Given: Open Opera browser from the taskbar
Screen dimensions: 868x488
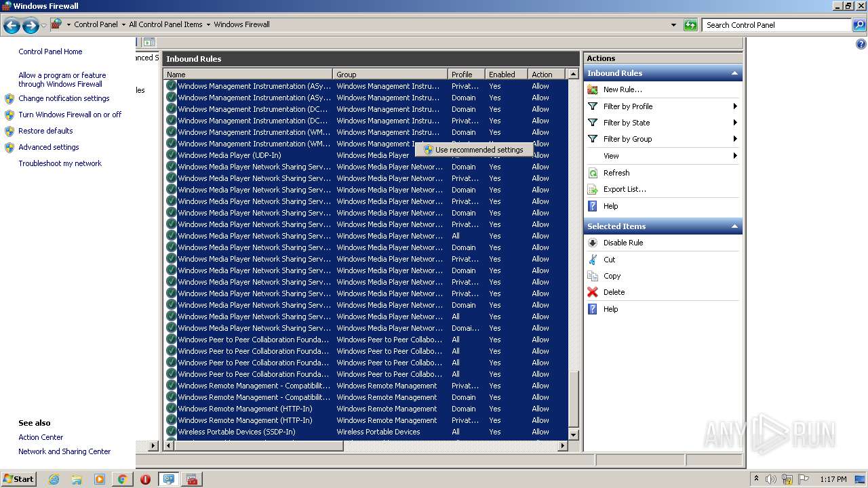Looking at the screenshot, I should (145, 479).
